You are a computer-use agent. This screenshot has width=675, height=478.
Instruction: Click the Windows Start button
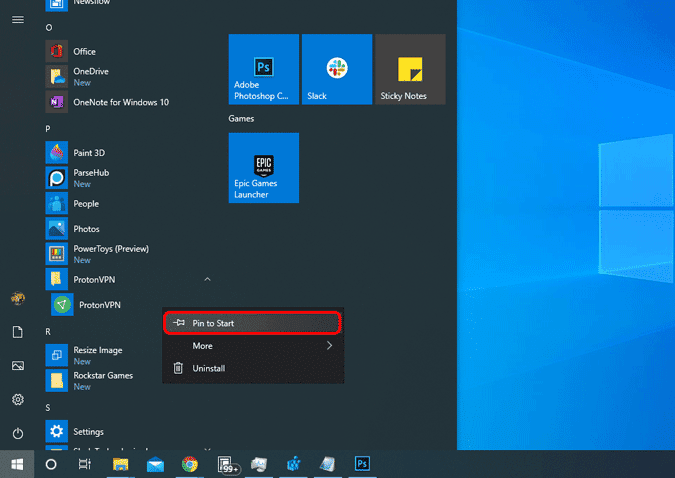click(x=17, y=464)
